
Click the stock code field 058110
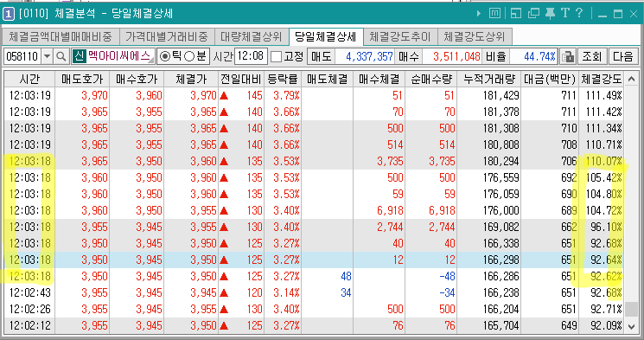pos(22,56)
